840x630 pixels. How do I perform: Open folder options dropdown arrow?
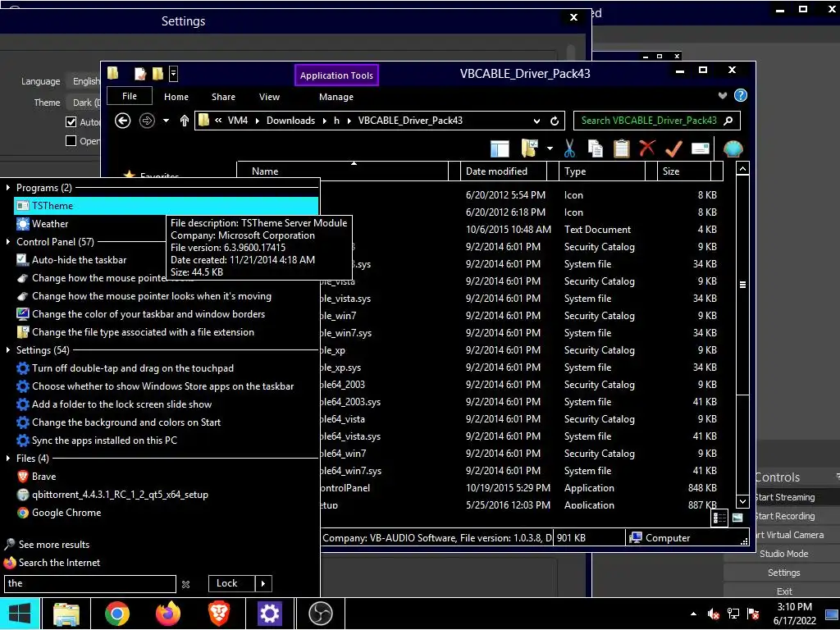[x=550, y=148]
